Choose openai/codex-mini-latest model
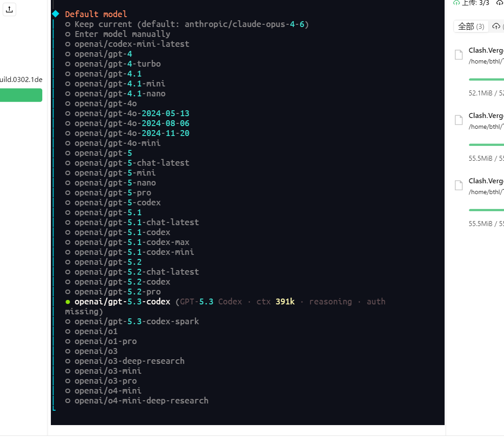This screenshot has height=444, width=504. coord(127,44)
